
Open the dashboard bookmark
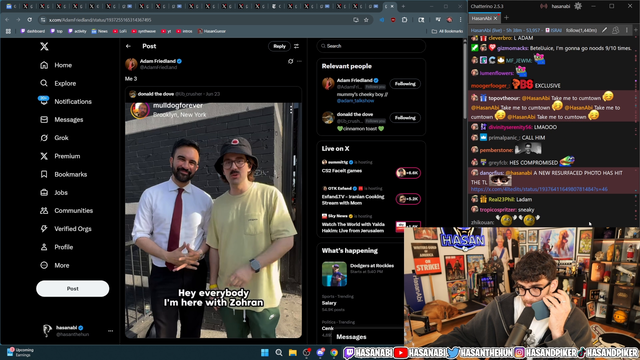[33, 31]
